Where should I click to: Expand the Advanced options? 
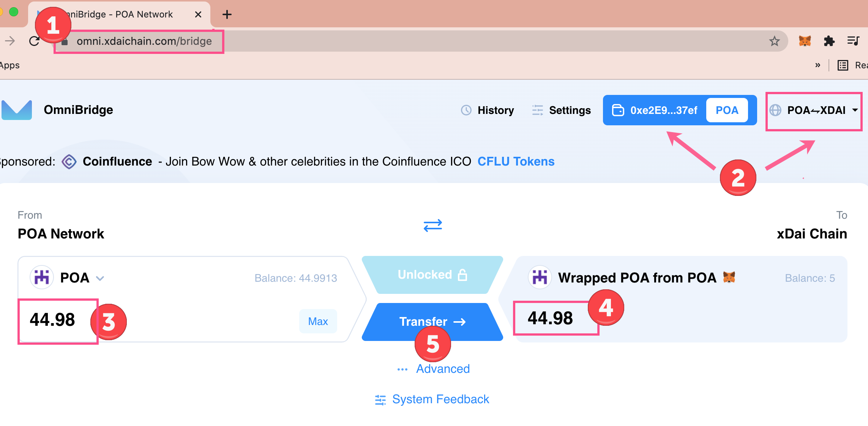pyautogui.click(x=433, y=369)
